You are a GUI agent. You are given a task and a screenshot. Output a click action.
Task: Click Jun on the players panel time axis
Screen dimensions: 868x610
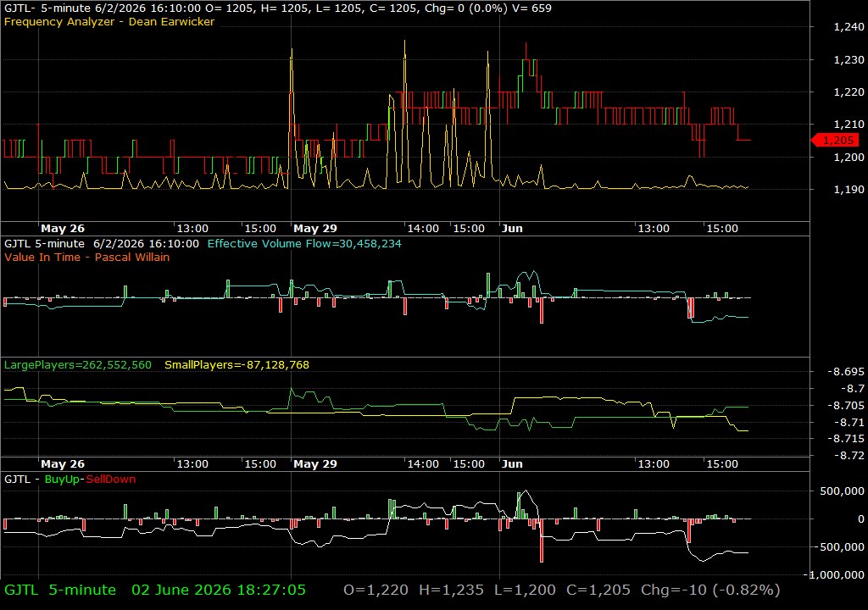pos(512,464)
